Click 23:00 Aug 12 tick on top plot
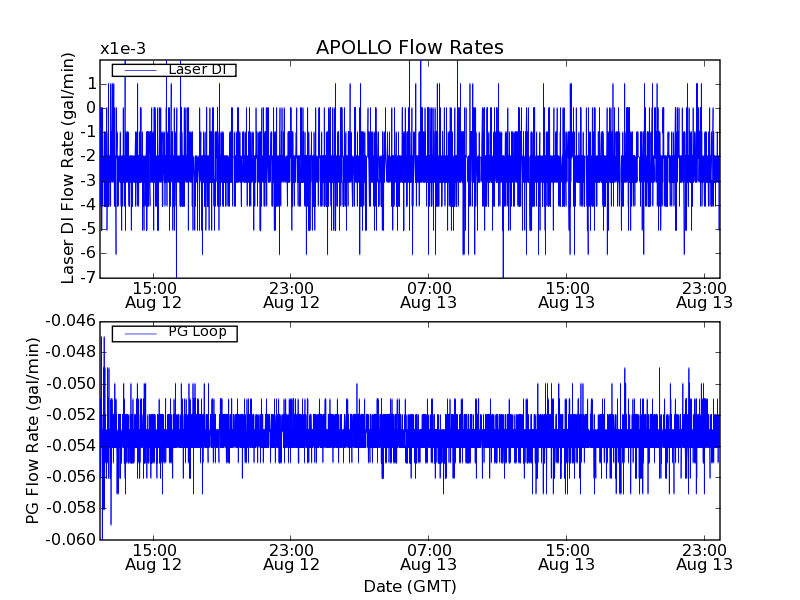 coord(291,294)
